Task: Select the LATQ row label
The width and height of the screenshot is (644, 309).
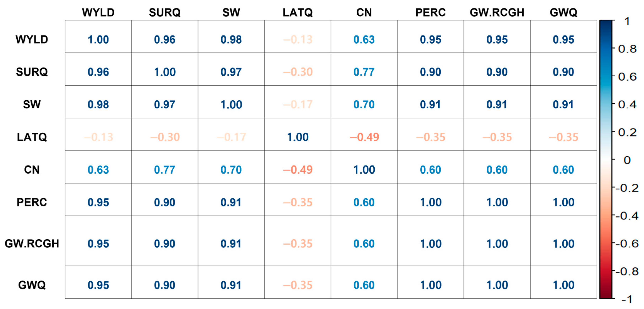Action: (x=32, y=137)
